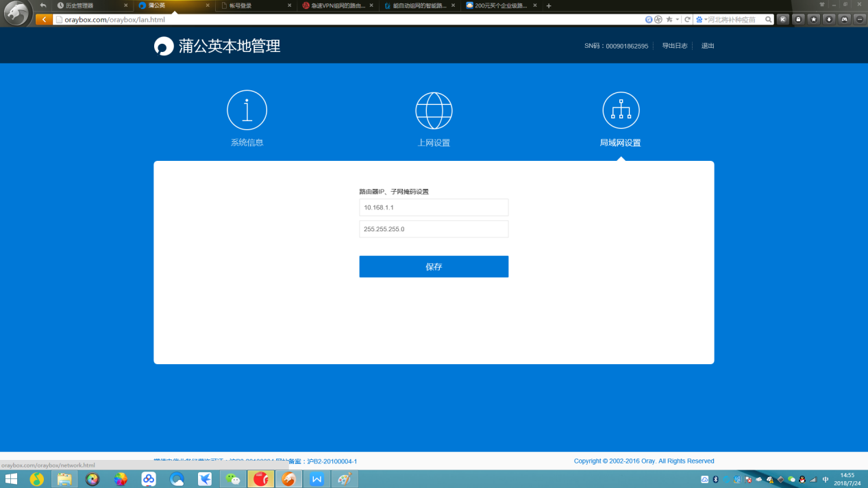The width and height of the screenshot is (868, 488).
Task: Open the 系统信息 section icon
Action: (247, 110)
